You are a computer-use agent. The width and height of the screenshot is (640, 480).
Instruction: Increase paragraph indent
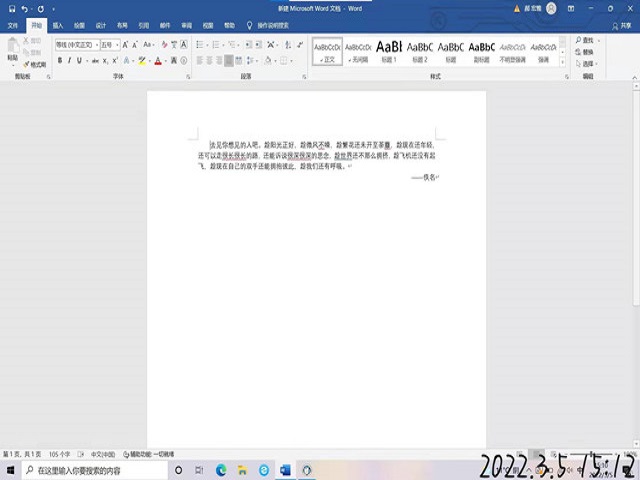point(259,44)
